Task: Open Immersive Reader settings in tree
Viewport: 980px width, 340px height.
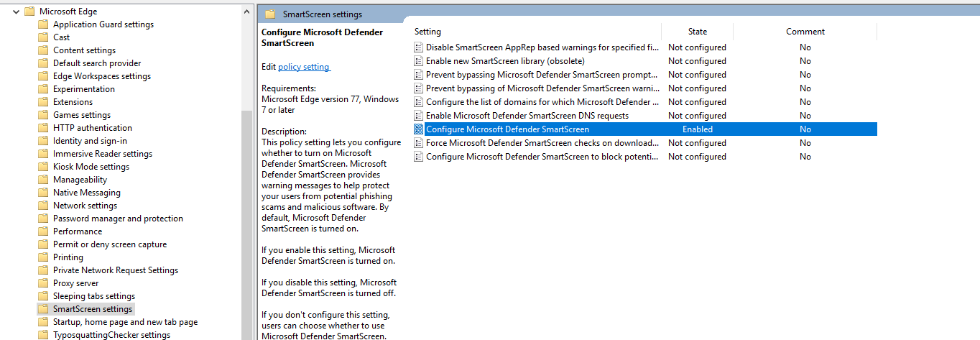Action: 103,154
